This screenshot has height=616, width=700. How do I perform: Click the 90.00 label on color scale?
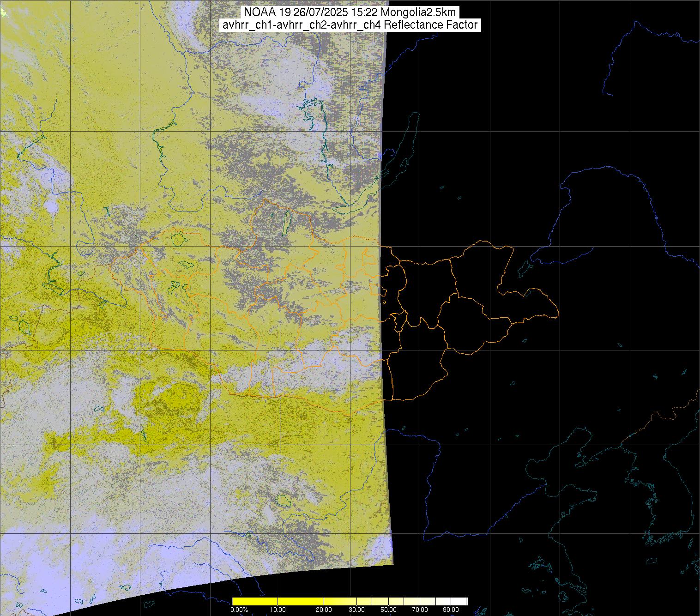pyautogui.click(x=451, y=610)
